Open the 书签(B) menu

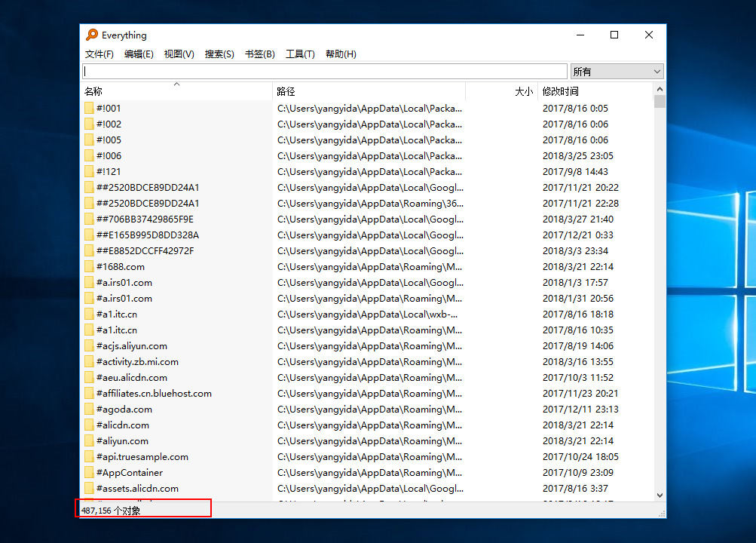coord(260,54)
